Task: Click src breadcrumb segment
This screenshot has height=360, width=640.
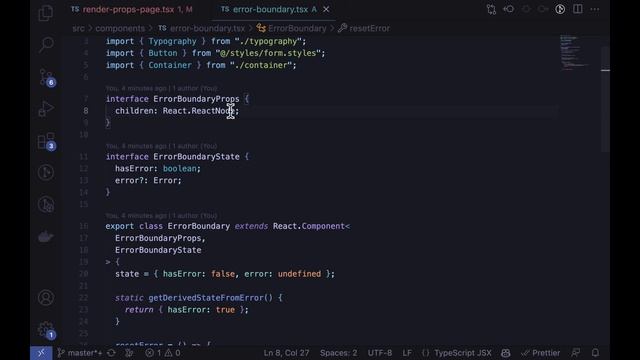Action: (x=78, y=29)
